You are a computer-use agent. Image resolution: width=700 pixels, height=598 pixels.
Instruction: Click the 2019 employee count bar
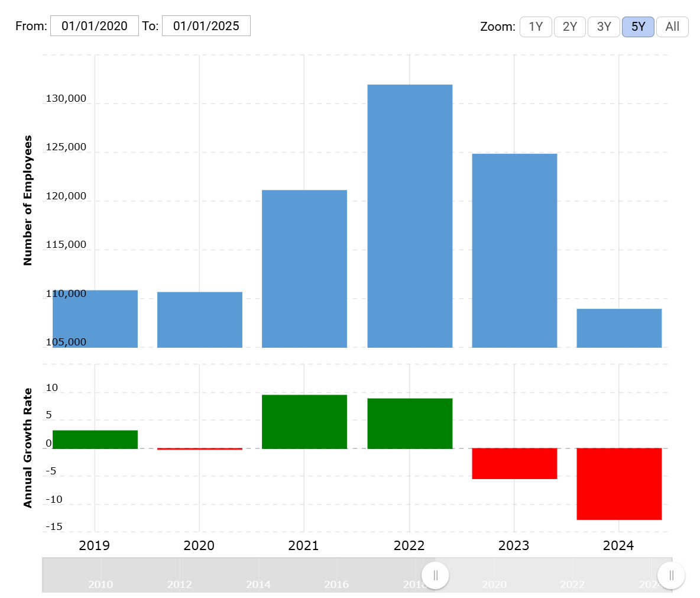(x=95, y=319)
